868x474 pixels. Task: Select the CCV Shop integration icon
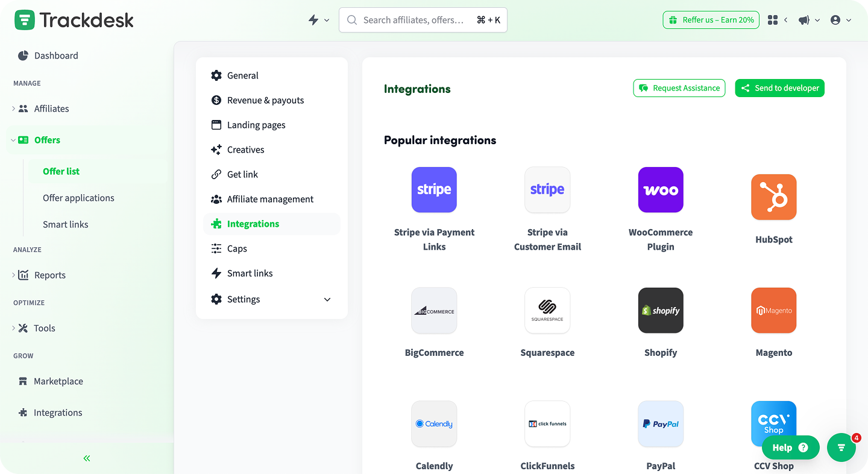click(774, 423)
